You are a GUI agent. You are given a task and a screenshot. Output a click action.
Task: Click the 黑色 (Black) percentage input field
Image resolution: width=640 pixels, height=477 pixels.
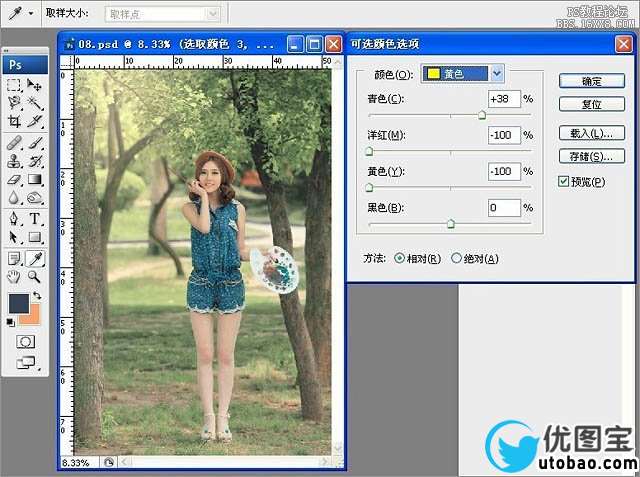(x=504, y=208)
